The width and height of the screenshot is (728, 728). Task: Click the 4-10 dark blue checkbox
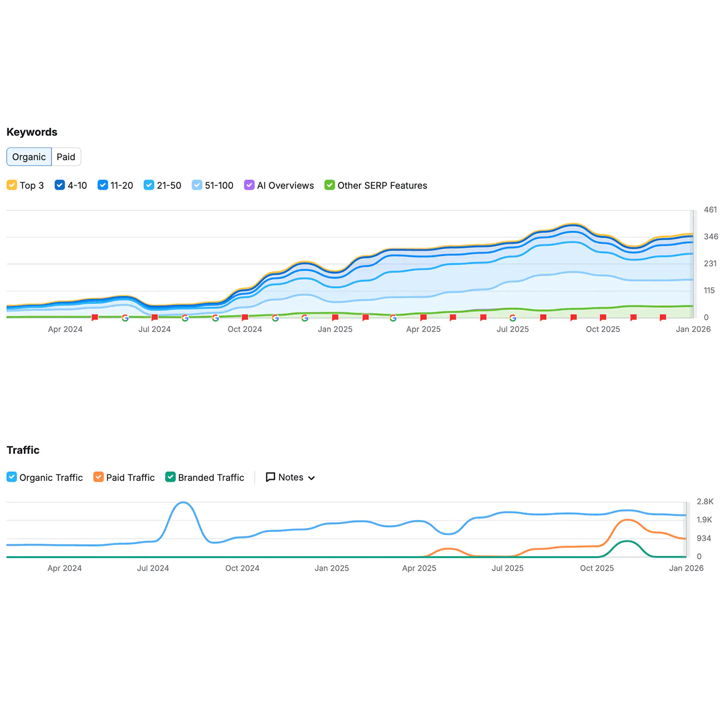click(x=60, y=185)
